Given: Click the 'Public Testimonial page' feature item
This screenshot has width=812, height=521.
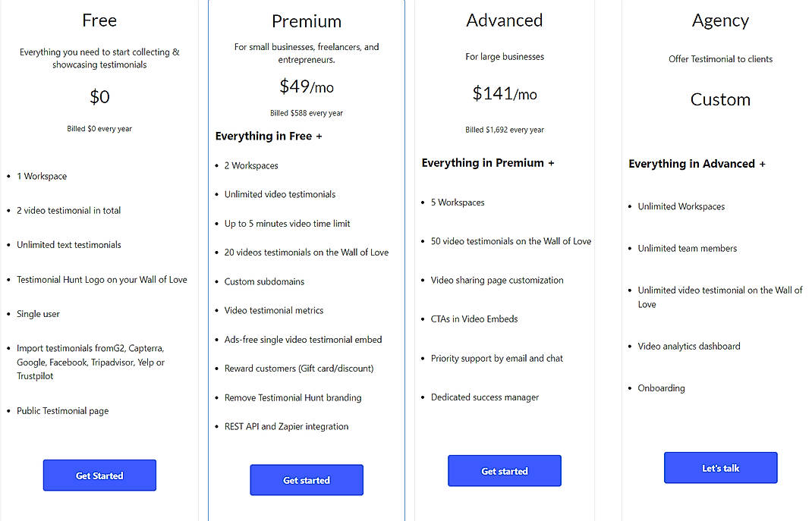Looking at the screenshot, I should (x=62, y=410).
